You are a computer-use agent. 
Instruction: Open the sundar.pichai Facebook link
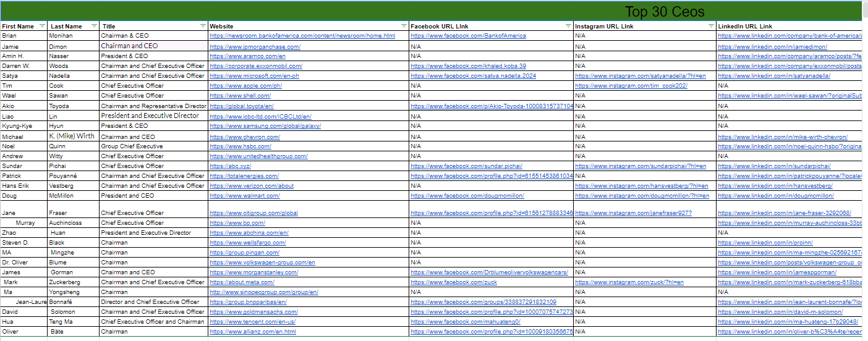click(466, 166)
